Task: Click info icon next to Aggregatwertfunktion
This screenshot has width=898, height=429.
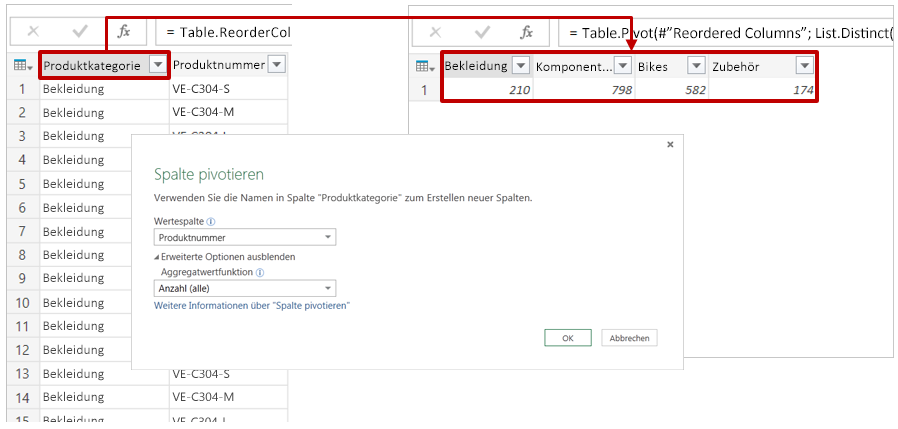Action: [x=259, y=273]
